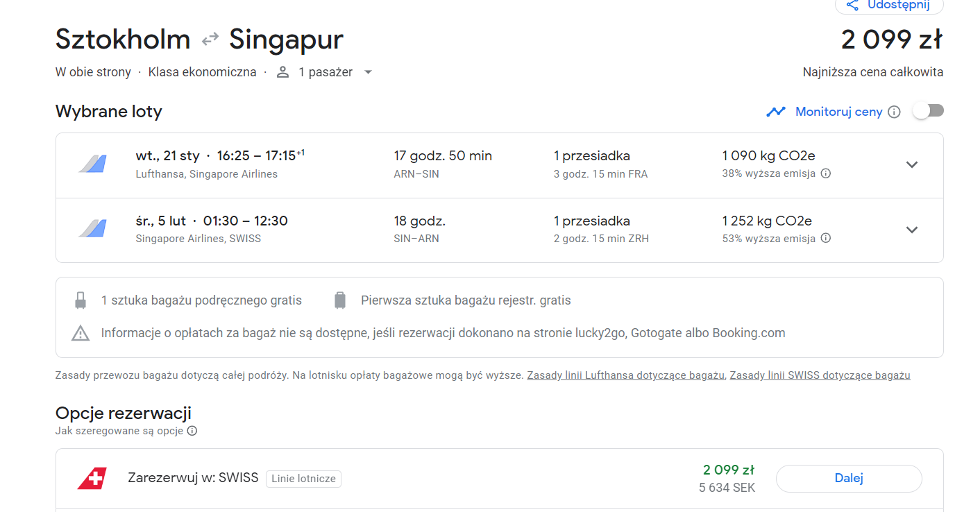
Task: Click the Dalej button for SWISS booking
Action: pyautogui.click(x=849, y=478)
